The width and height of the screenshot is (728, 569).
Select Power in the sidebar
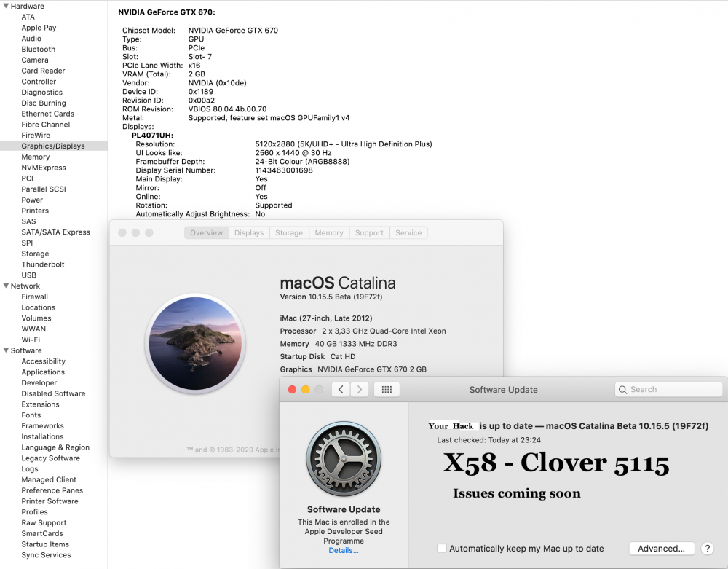[x=32, y=200]
